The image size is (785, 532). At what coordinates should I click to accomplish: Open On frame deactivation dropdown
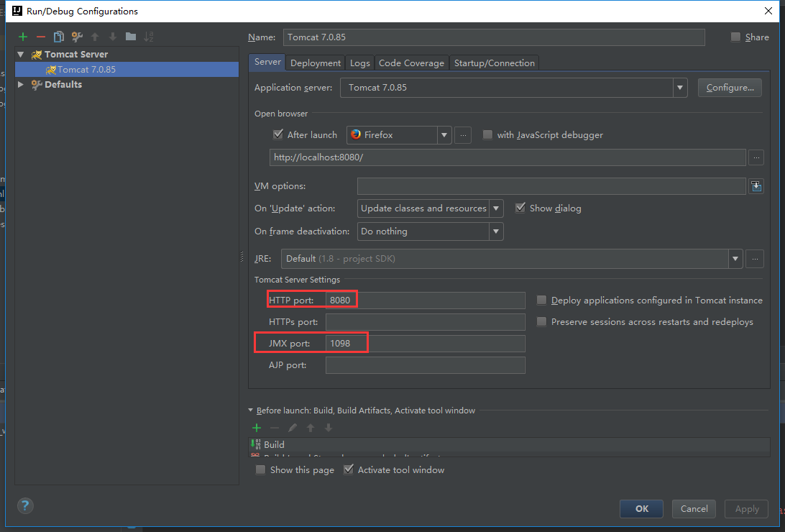coord(496,231)
